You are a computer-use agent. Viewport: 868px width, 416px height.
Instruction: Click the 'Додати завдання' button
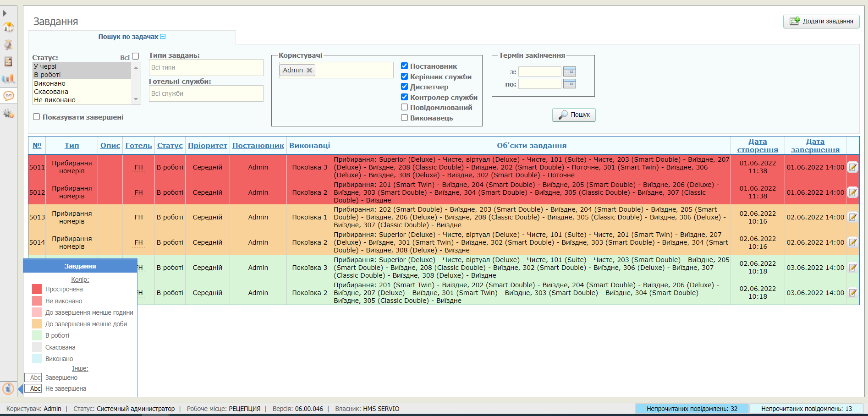(821, 21)
